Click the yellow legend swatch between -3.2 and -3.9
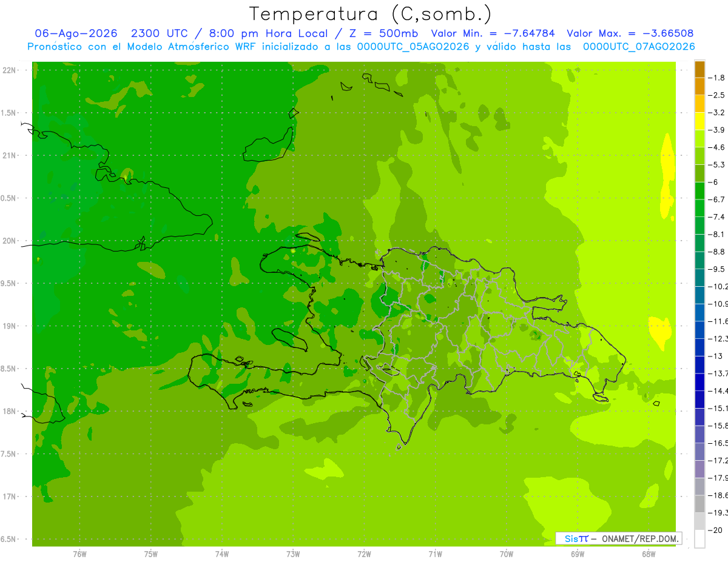Screen dimensions: 728x562 tap(699, 121)
